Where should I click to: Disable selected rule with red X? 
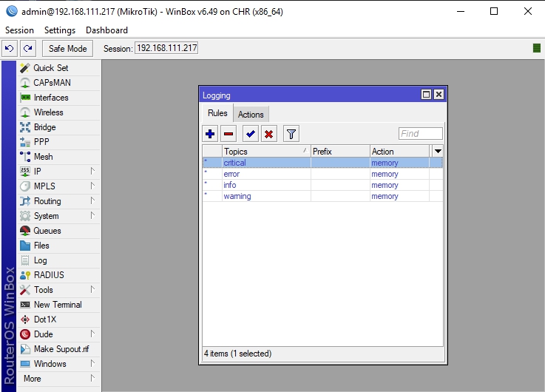(268, 134)
